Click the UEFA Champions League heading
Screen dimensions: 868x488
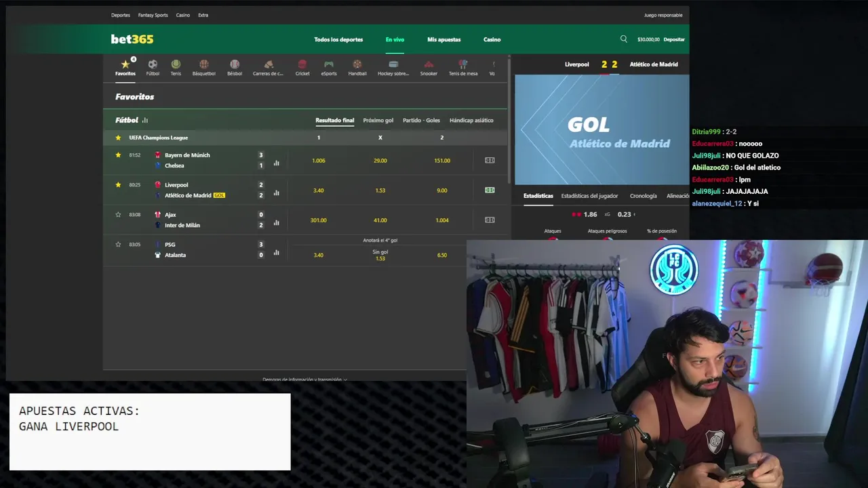pos(159,138)
